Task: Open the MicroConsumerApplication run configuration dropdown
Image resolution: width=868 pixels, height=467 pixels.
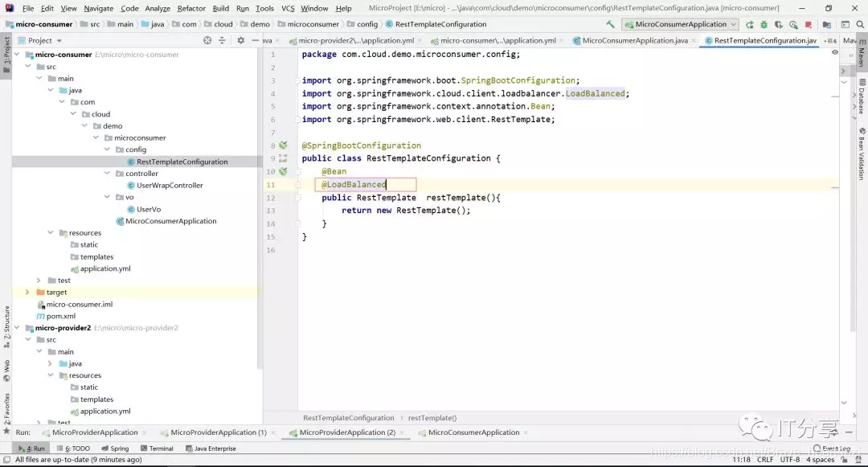Action: (681, 24)
